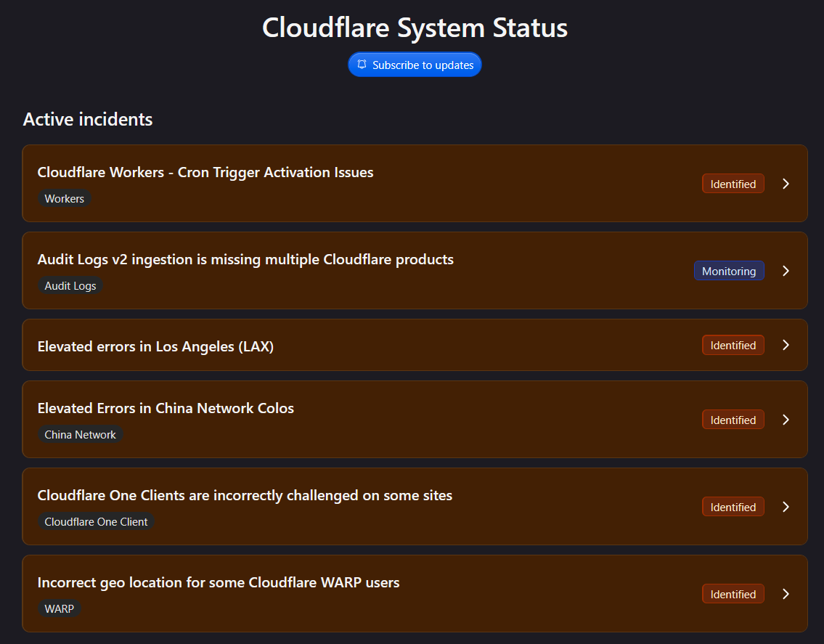Open Elevated Errors in China Network Colos title
This screenshot has width=824, height=644.
tap(166, 409)
